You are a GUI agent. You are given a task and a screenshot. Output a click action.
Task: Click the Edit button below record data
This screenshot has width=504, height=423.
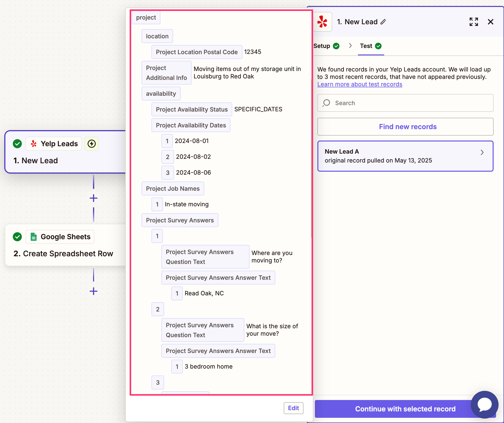point(293,408)
